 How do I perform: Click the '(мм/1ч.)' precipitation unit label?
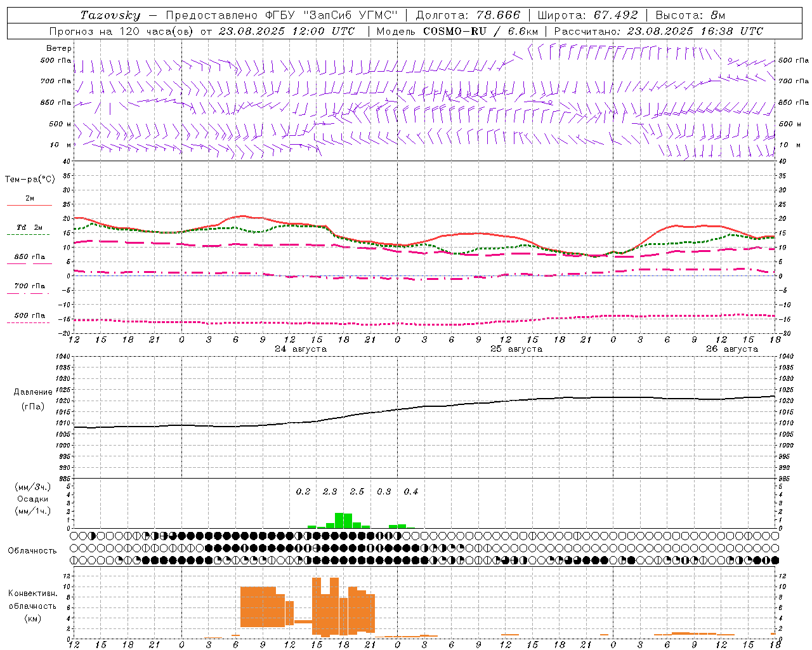(x=33, y=511)
